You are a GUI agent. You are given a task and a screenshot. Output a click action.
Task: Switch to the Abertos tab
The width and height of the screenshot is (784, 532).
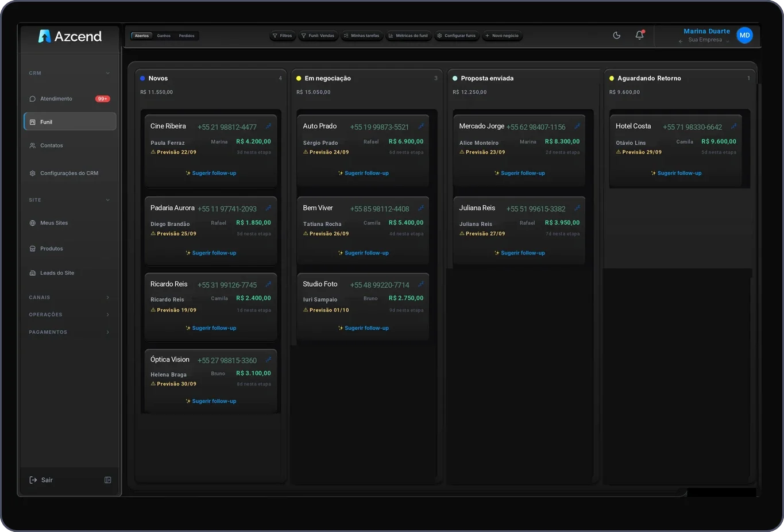click(142, 36)
